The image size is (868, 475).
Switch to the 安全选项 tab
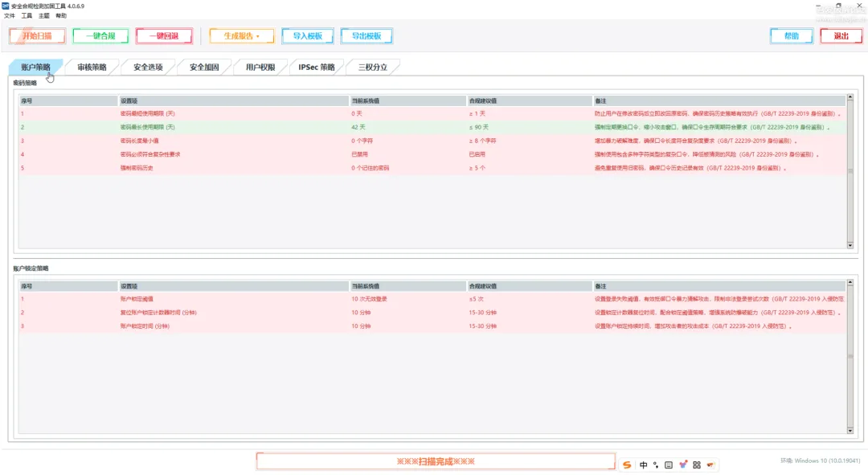[x=148, y=67]
